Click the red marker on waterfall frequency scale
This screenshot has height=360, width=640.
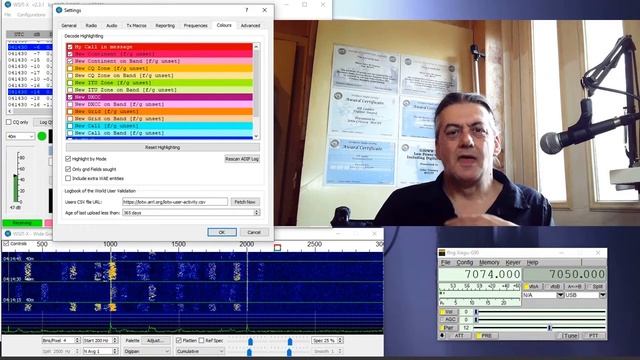(278, 247)
